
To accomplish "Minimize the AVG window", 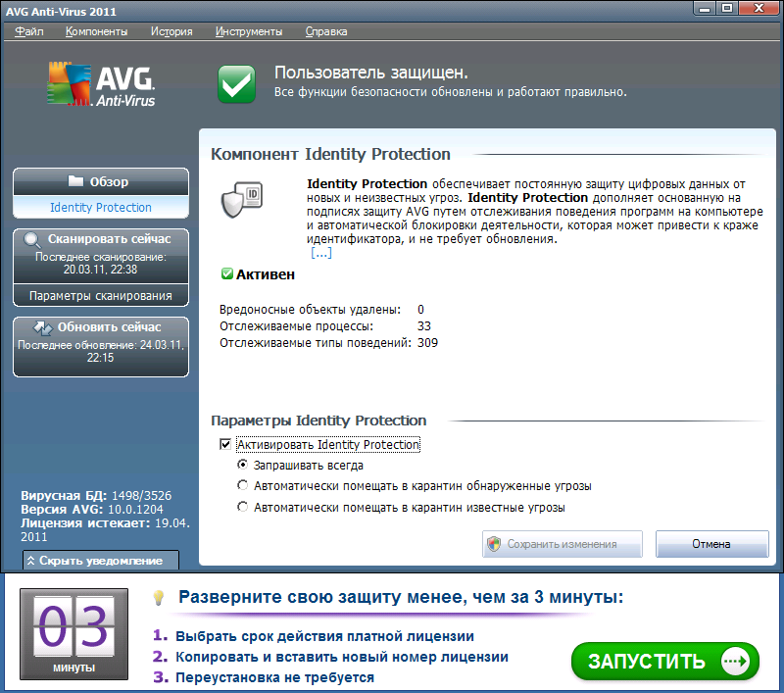I will click(705, 8).
